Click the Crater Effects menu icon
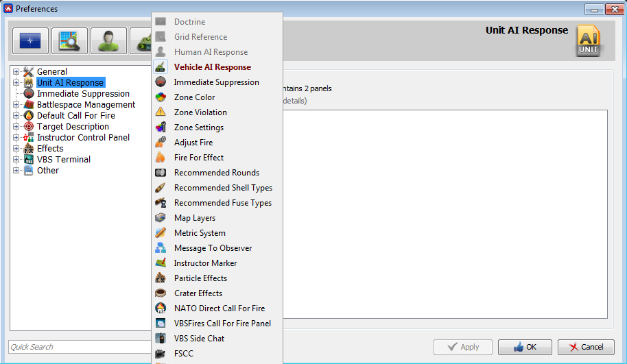This screenshot has width=627, height=364. (161, 293)
